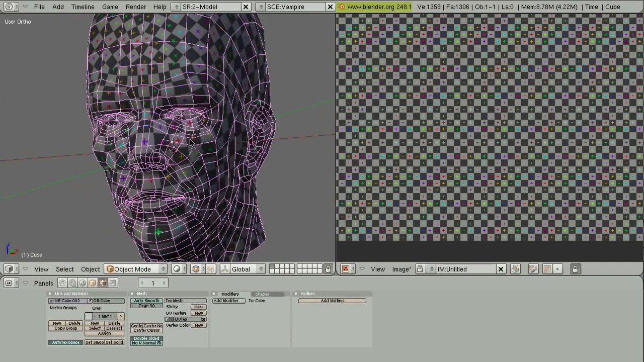Open the File menu
The height and width of the screenshot is (362, 644).
[39, 7]
